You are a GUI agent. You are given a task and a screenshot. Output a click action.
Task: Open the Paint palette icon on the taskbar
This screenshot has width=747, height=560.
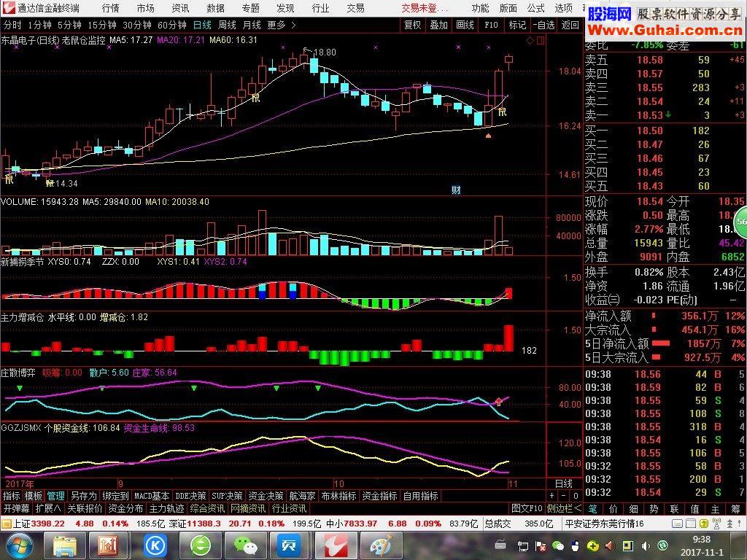coord(380,546)
